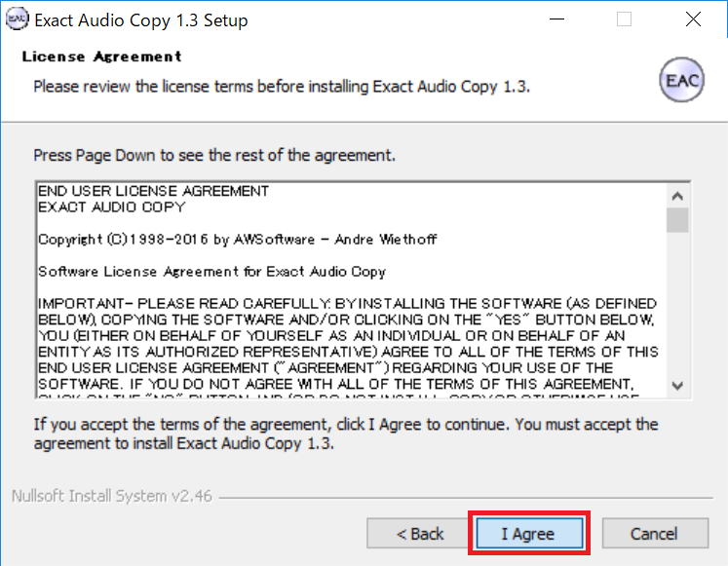
Task: Click the license text scrollbar thumb
Action: click(x=677, y=220)
